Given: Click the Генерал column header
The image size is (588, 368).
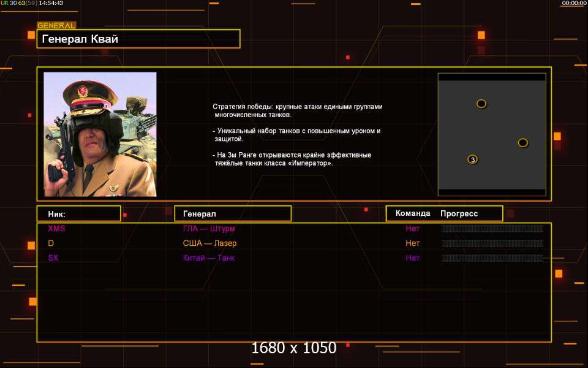Looking at the screenshot, I should 233,213.
